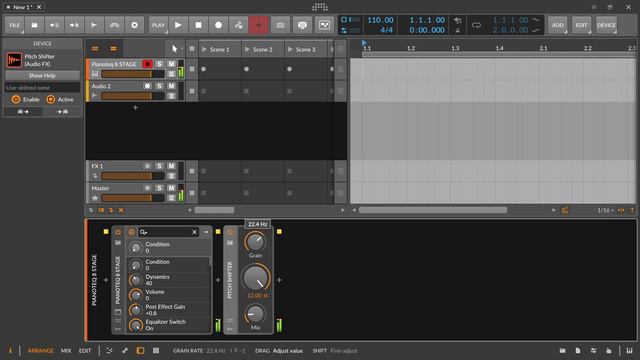Solo the Audio 2 track
Image resolution: width=640 pixels, height=360 pixels.
point(159,86)
